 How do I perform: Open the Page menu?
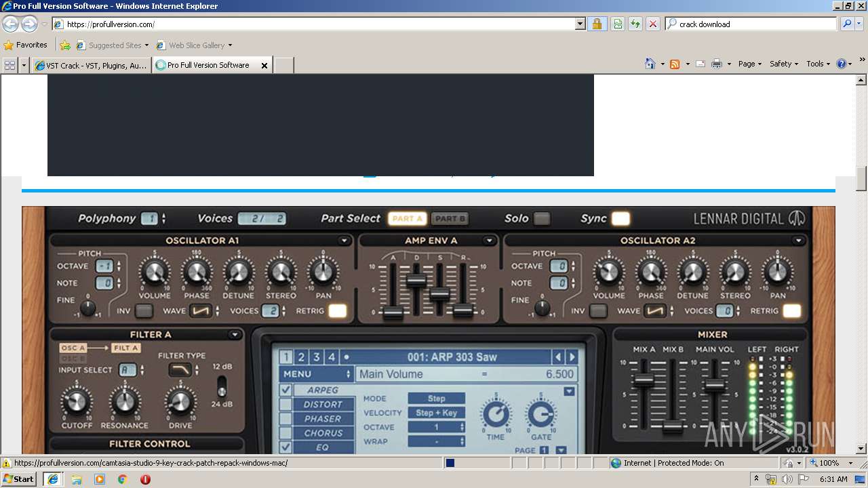pyautogui.click(x=750, y=64)
